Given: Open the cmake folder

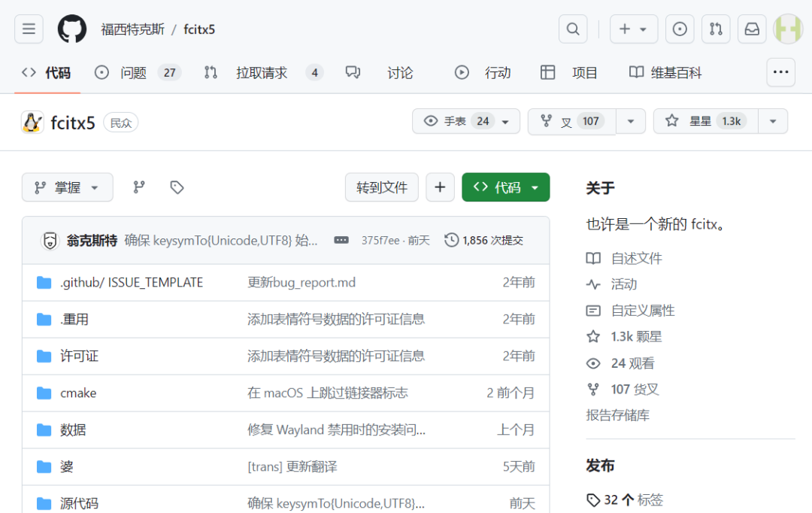Looking at the screenshot, I should click(78, 393).
